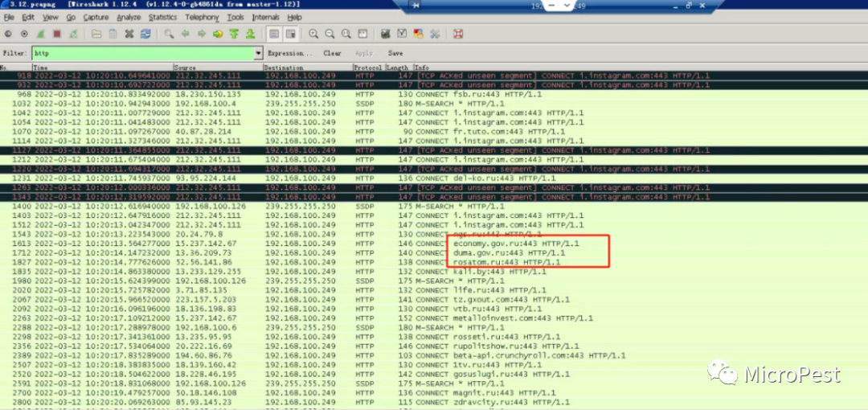Select packet 1231 CONNECT del-ko.ru:443
Screen dimensions: 868x410
click(434, 178)
